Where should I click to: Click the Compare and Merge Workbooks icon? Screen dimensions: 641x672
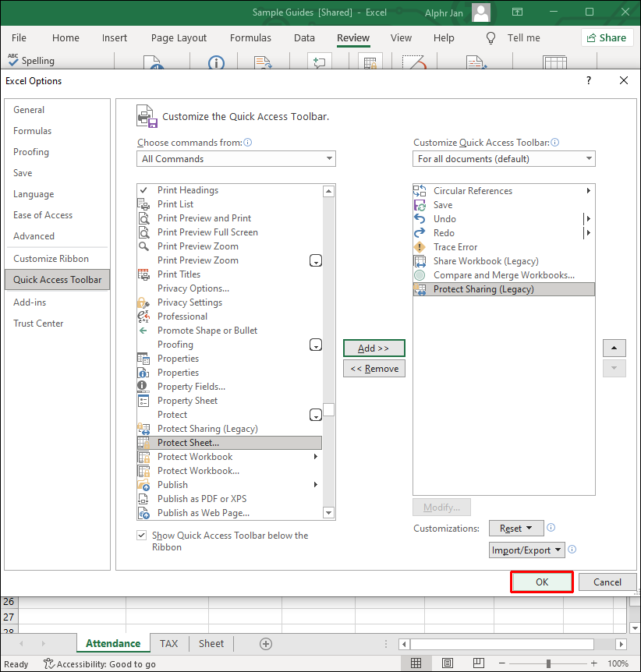(420, 275)
